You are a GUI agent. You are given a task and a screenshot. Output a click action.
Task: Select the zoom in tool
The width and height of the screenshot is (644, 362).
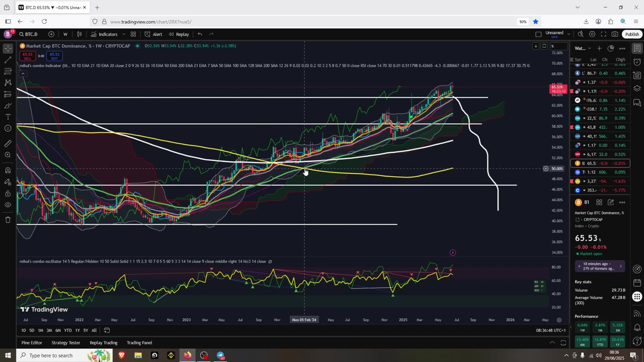[x=8, y=155]
